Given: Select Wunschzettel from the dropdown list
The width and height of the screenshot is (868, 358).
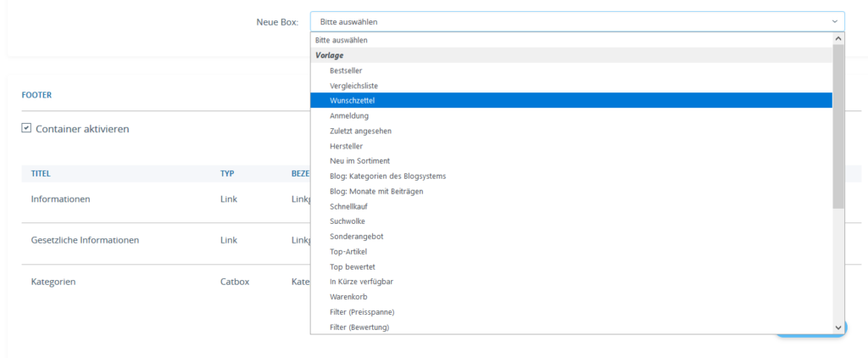Looking at the screenshot, I should pyautogui.click(x=353, y=100).
